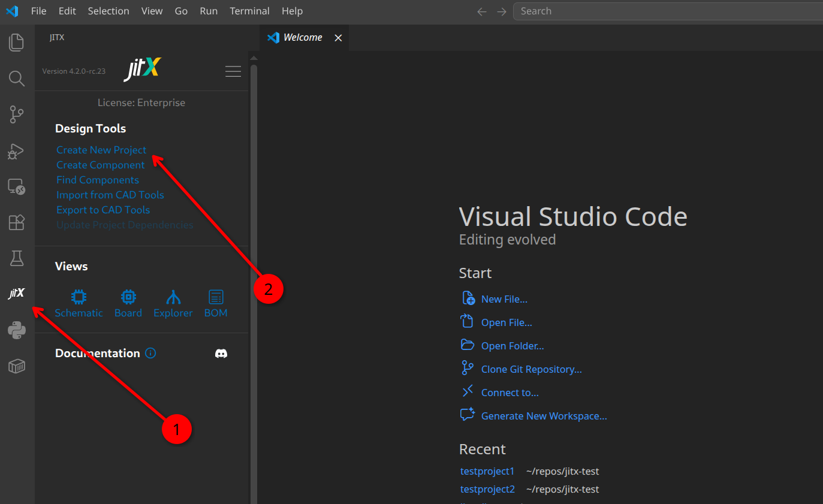This screenshot has height=504, width=823.
Task: Open the Python icon in activity bar
Action: (x=17, y=330)
